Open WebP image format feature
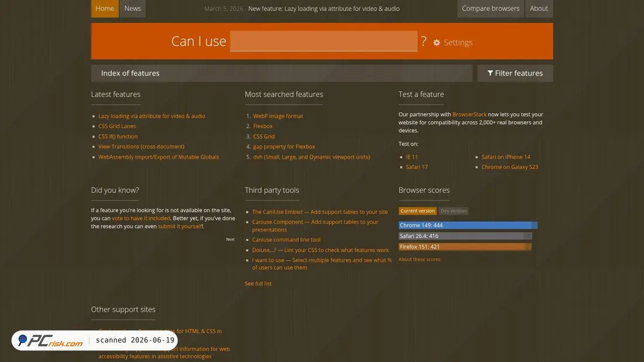The image size is (644, 362). [278, 116]
